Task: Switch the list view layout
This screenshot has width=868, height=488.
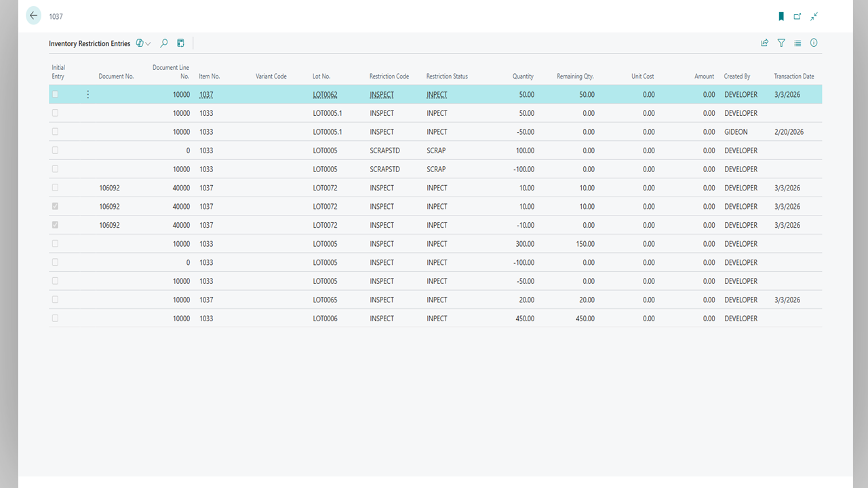Action: pyautogui.click(x=797, y=43)
